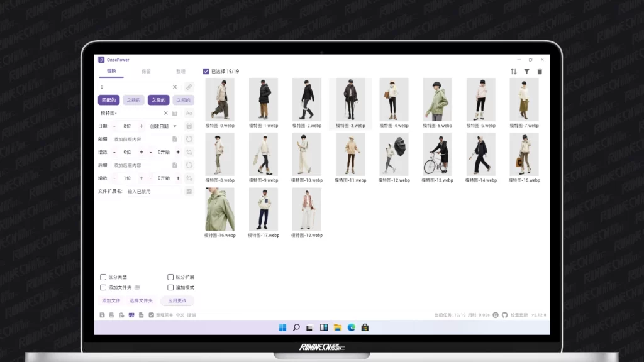Screen dimensions: 644x362
Task: Switch to the 整理 tab
Action: 180,72
